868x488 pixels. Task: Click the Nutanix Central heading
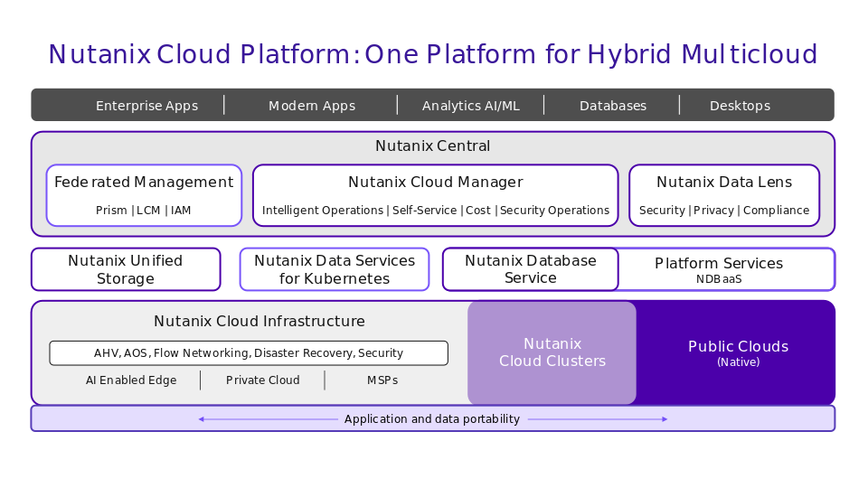(432, 146)
